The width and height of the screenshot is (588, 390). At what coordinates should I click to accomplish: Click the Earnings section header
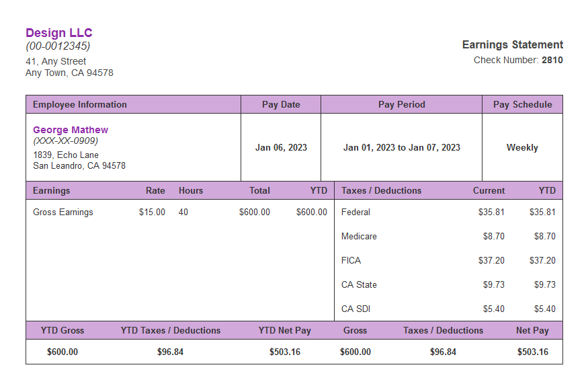coord(50,190)
